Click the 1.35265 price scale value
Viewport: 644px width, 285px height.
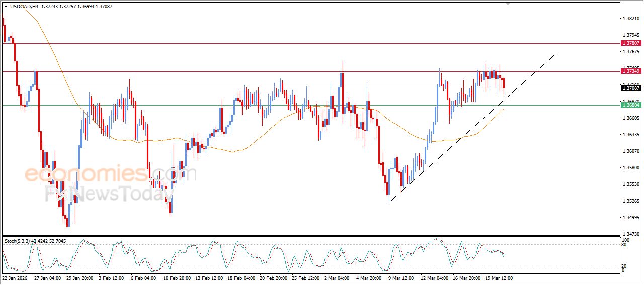tap(631, 201)
